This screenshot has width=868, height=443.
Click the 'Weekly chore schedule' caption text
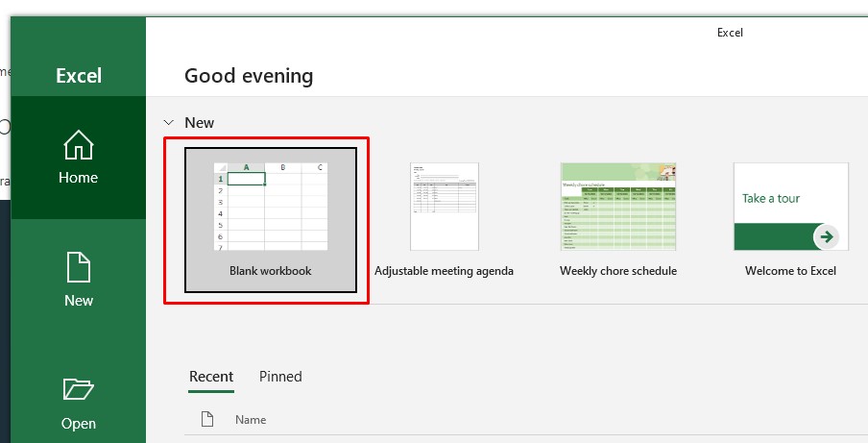tap(618, 271)
